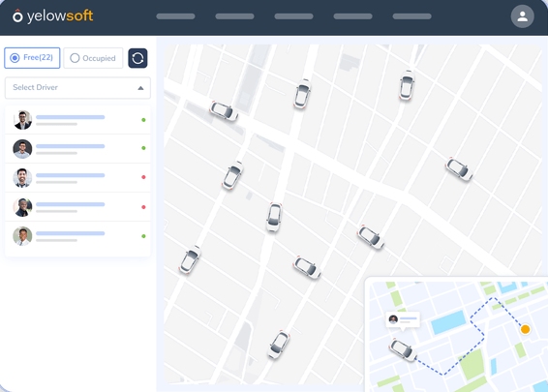Select the Occupied radio option
The image size is (548, 392).
tap(93, 58)
